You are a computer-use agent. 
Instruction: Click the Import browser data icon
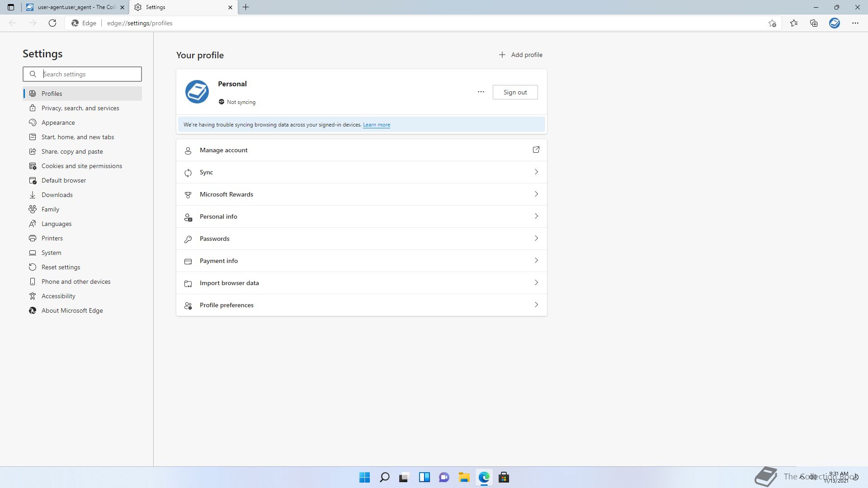tap(188, 283)
